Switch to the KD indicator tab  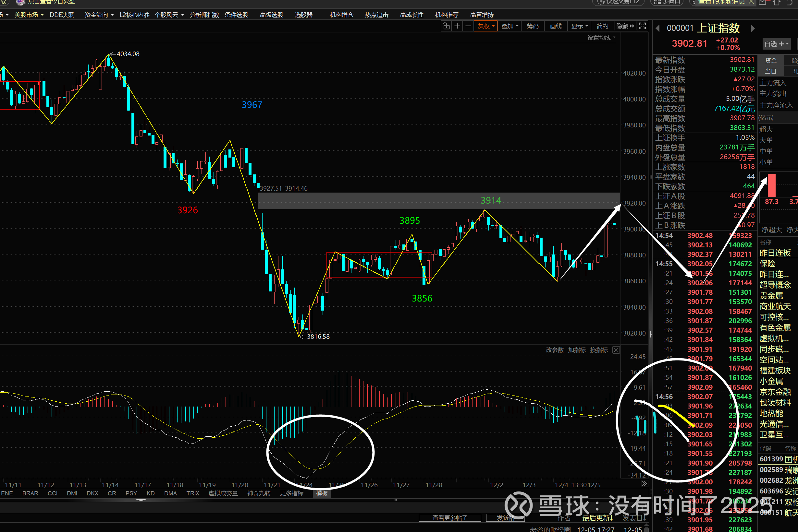pyautogui.click(x=151, y=493)
